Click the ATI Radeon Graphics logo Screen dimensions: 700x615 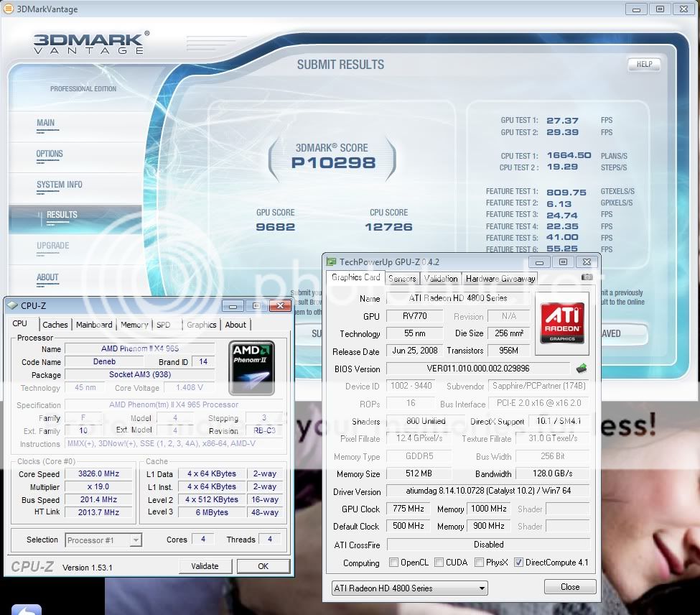tap(562, 323)
